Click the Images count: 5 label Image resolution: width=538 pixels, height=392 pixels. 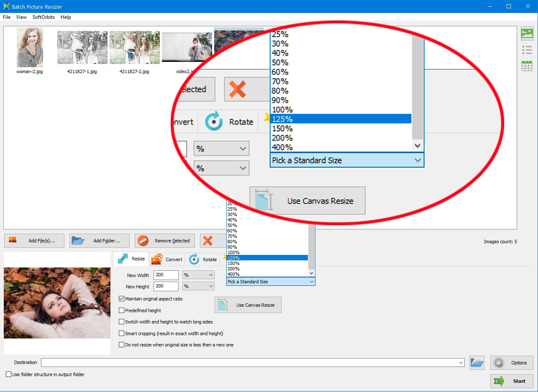click(500, 242)
